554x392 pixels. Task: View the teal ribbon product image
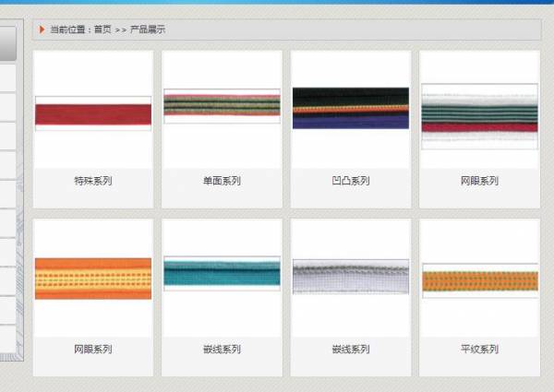click(x=222, y=273)
